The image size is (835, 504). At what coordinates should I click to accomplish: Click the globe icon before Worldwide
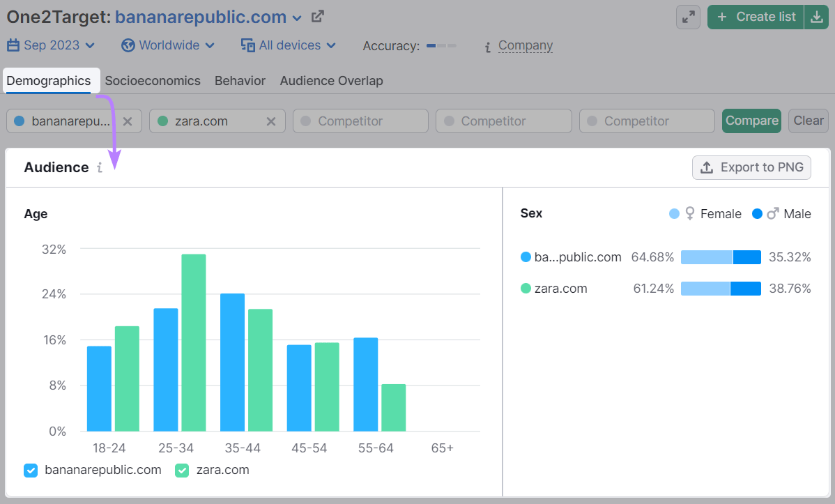(x=127, y=45)
